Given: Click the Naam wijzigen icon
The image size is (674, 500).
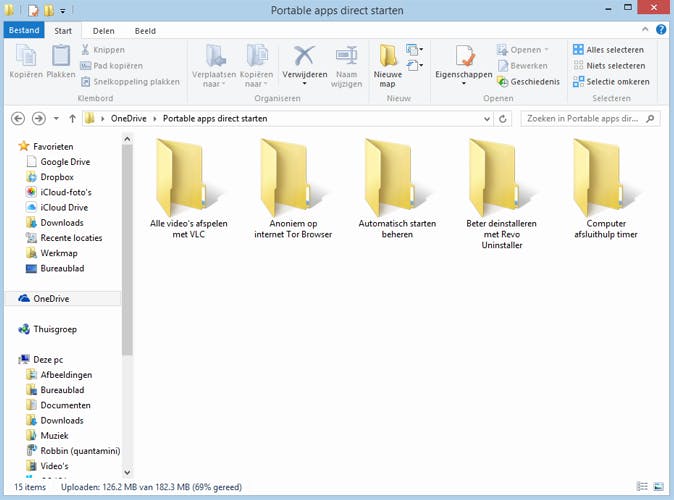Looking at the screenshot, I should [x=346, y=56].
